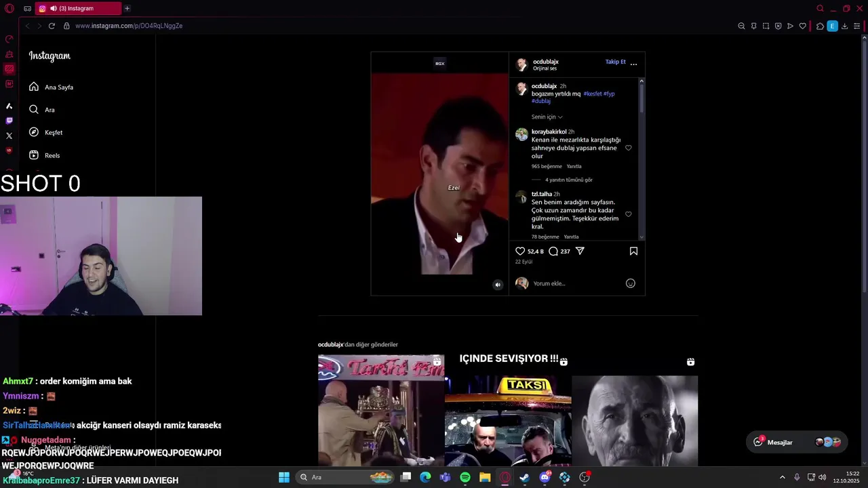Reply to tzl.talha's comment with Yanıtla
868x488 pixels.
coord(571,237)
